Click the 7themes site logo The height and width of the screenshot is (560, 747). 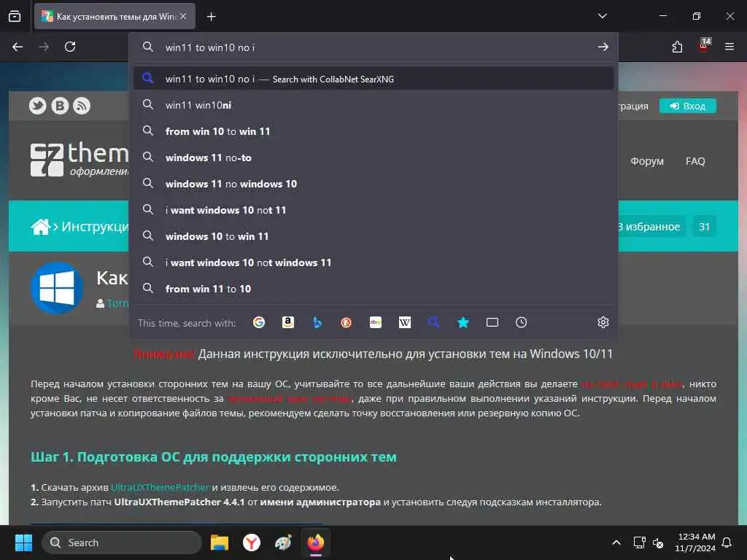pos(80,159)
